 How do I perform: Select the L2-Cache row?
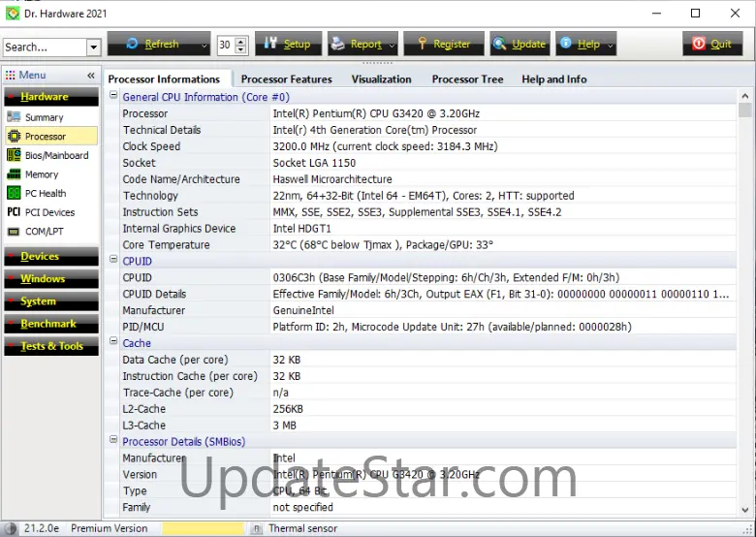pyautogui.click(x=428, y=409)
